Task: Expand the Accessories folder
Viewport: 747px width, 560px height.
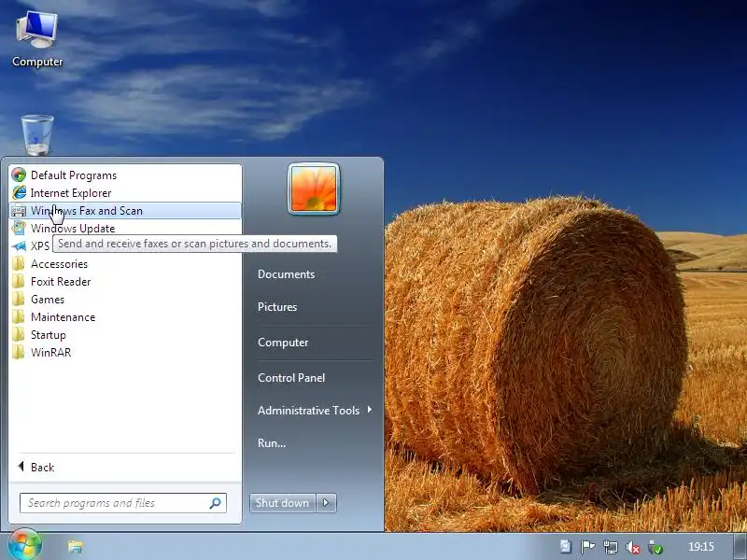Action: (125, 264)
